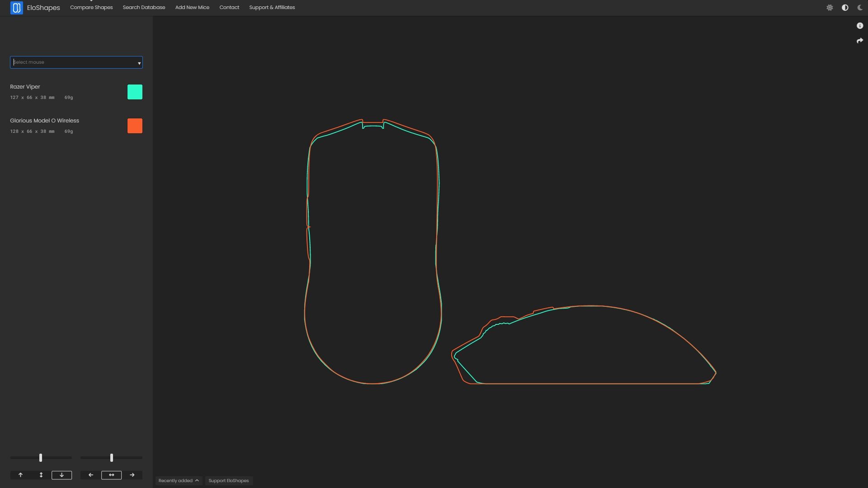
Task: Click the vertical offset slider handle
Action: pos(41,458)
